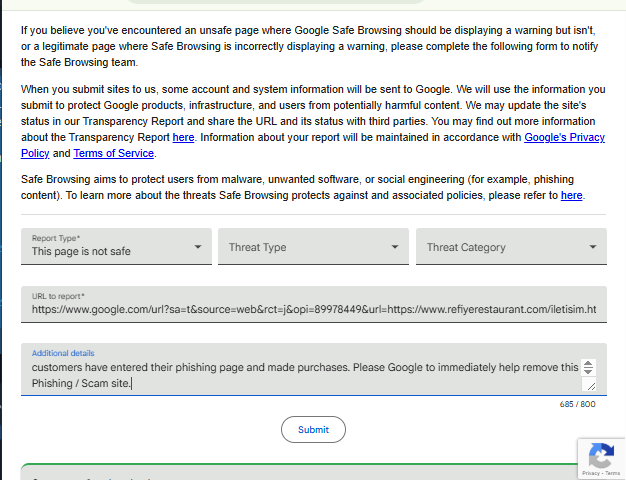Click the Threat Type dropdown arrow
This screenshot has height=480, width=626.
pyautogui.click(x=395, y=247)
